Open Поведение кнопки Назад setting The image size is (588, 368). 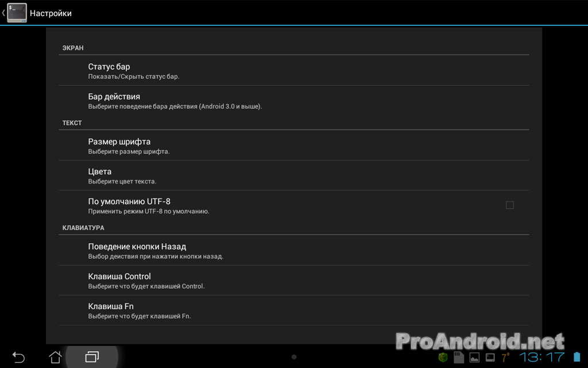tap(293, 251)
